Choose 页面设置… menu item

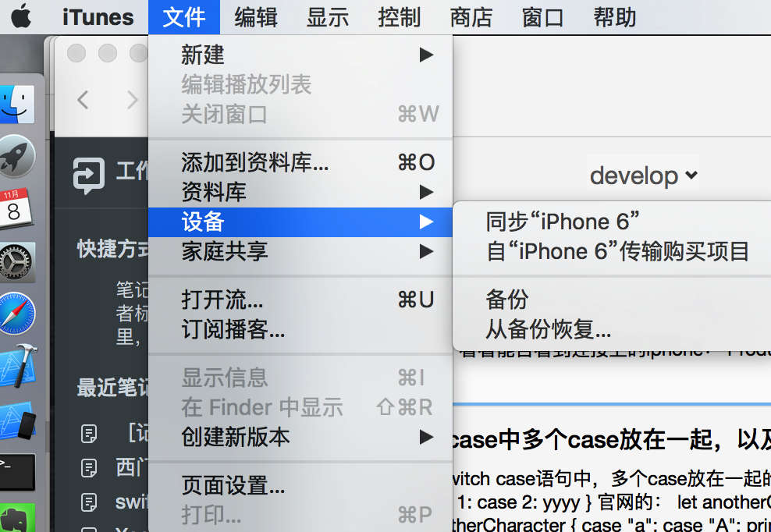coord(300,485)
